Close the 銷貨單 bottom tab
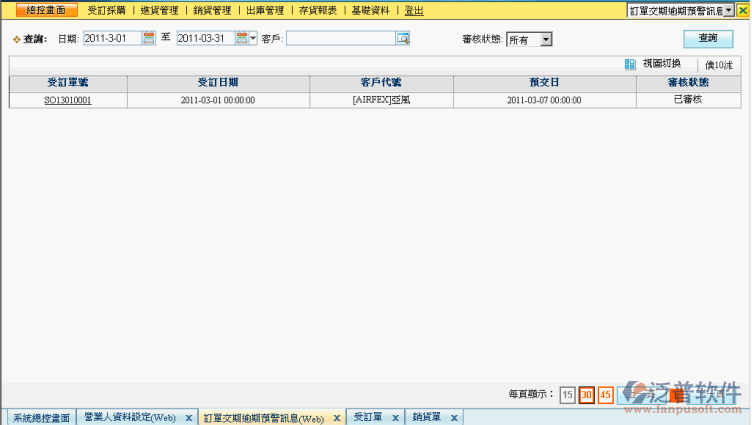This screenshot has width=752, height=425. 454,418
